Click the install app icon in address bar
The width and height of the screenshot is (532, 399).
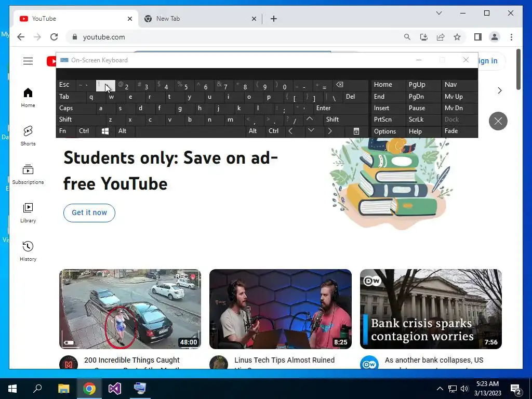(x=424, y=37)
